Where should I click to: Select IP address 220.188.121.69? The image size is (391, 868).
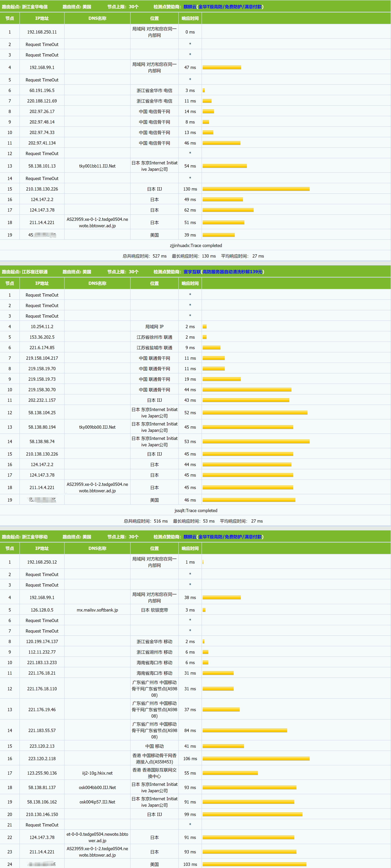coord(42,101)
